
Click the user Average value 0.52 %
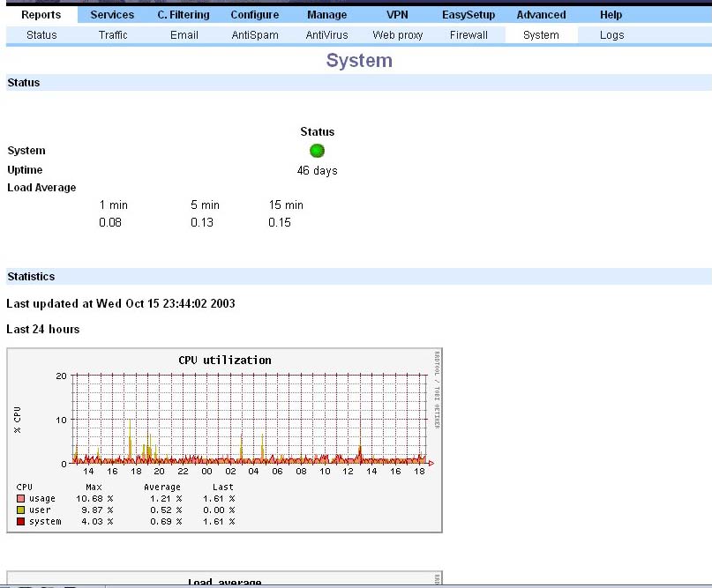pyautogui.click(x=166, y=510)
